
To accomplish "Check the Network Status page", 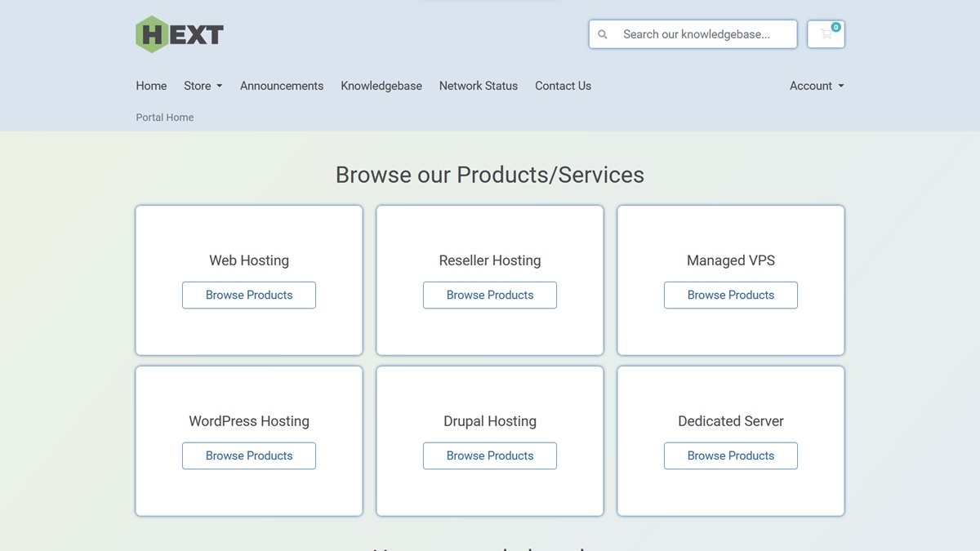I will click(x=479, y=86).
